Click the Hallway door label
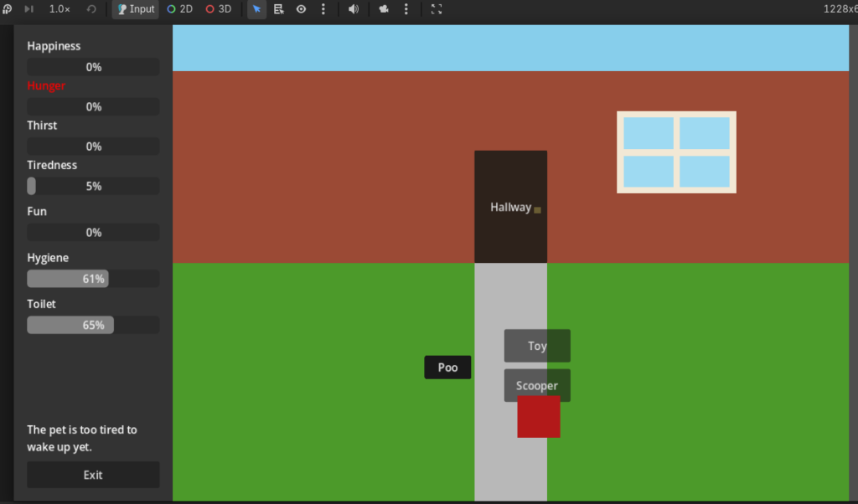Screen dimensions: 858x504 point(510,207)
